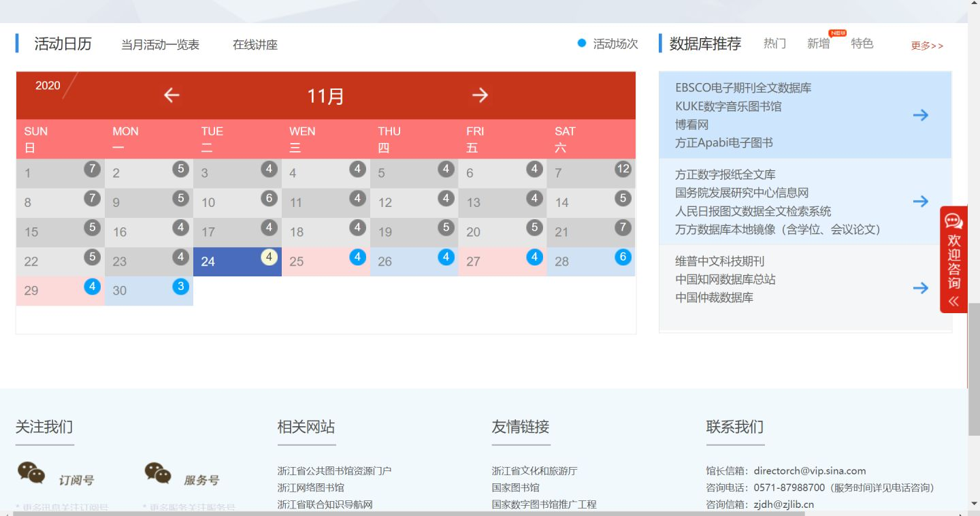The height and width of the screenshot is (516, 980).
Task: Go to previous month with left arrow
Action: point(171,95)
